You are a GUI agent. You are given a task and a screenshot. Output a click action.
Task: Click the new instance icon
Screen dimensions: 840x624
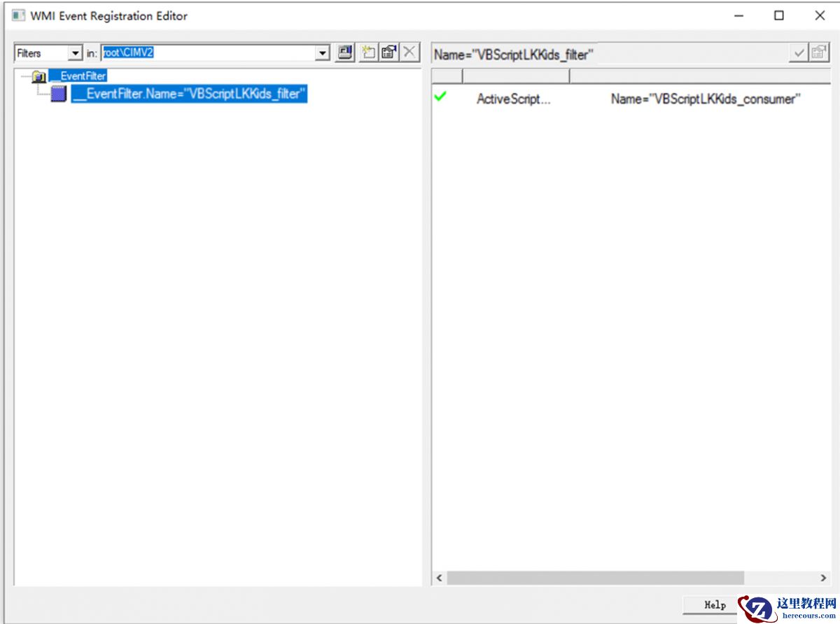click(368, 52)
